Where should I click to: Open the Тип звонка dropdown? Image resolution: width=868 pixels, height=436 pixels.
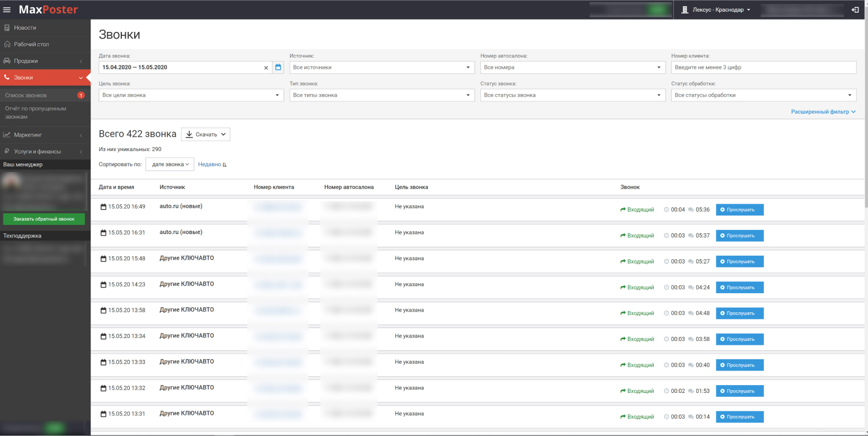[382, 95]
